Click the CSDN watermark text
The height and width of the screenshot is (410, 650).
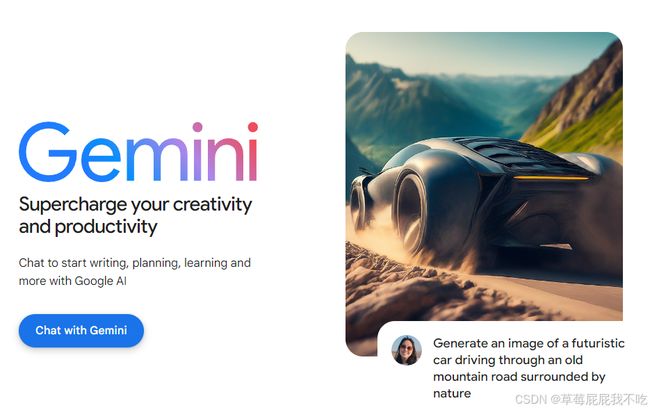click(581, 399)
